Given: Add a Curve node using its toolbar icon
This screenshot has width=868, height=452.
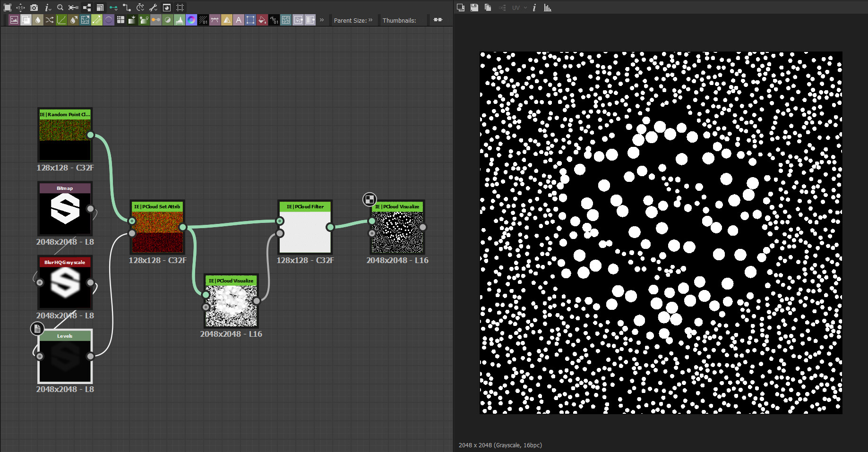Looking at the screenshot, I should [61, 20].
